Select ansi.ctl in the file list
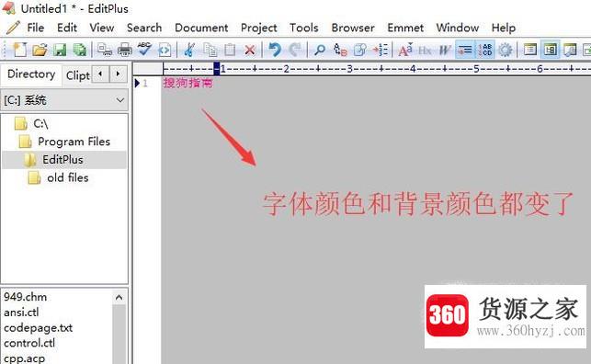Screen dimensions: 591x364 (x=21, y=313)
